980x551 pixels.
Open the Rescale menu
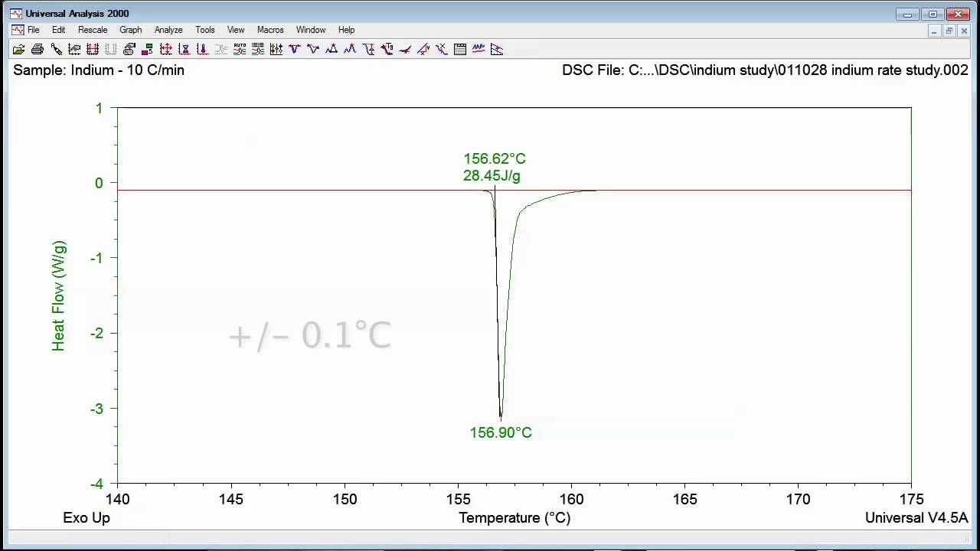tap(93, 30)
